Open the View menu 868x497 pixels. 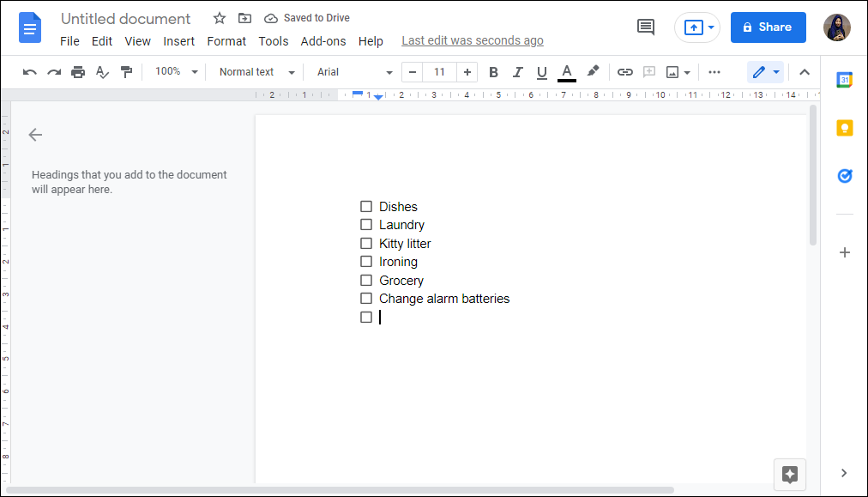(138, 41)
